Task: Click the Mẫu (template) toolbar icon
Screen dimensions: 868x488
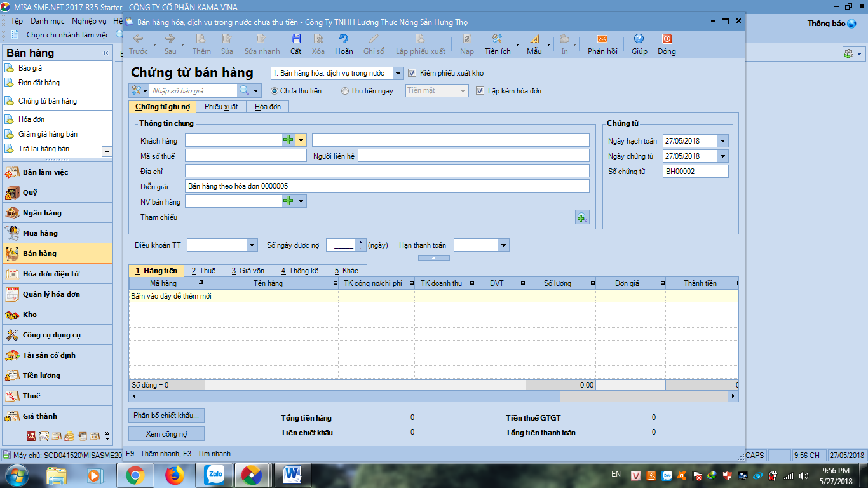Action: coord(534,39)
